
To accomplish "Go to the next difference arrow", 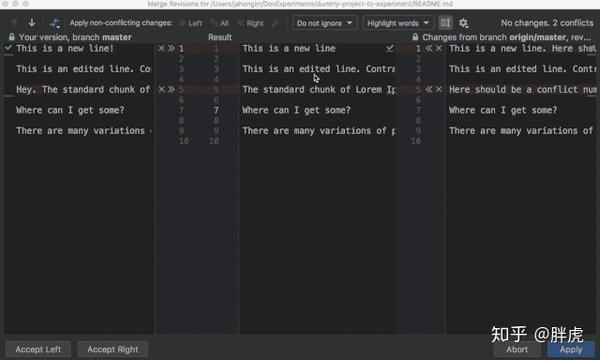I will pos(32,23).
